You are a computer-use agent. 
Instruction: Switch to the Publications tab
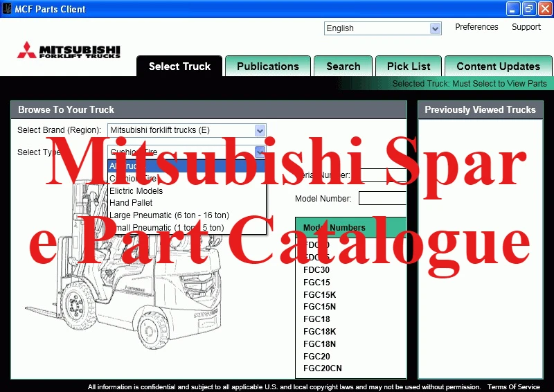[x=268, y=66]
